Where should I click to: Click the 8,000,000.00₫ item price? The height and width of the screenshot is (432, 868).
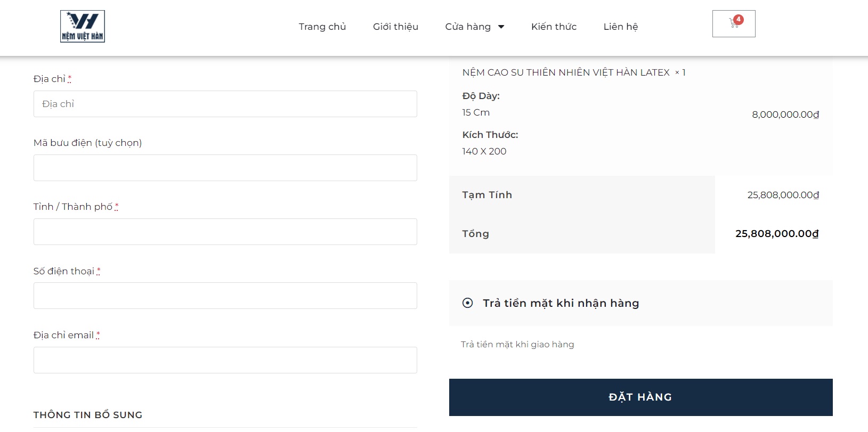[785, 115]
